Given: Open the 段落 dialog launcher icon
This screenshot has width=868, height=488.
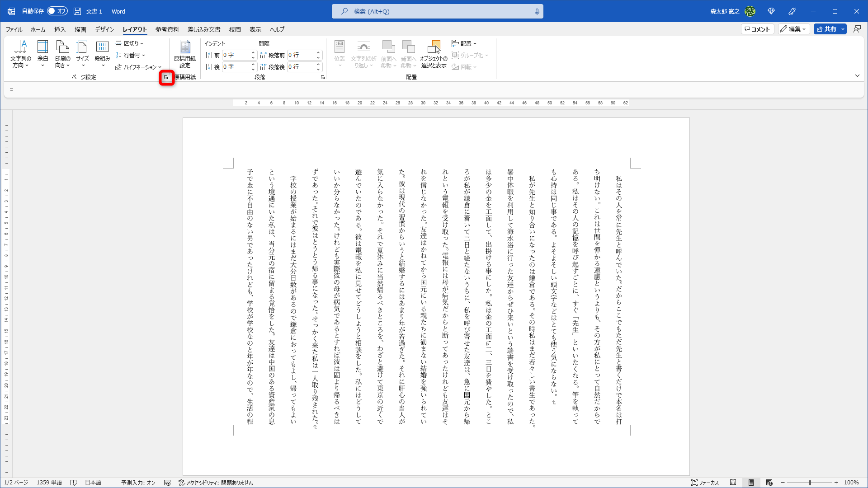Looking at the screenshot, I should [322, 77].
